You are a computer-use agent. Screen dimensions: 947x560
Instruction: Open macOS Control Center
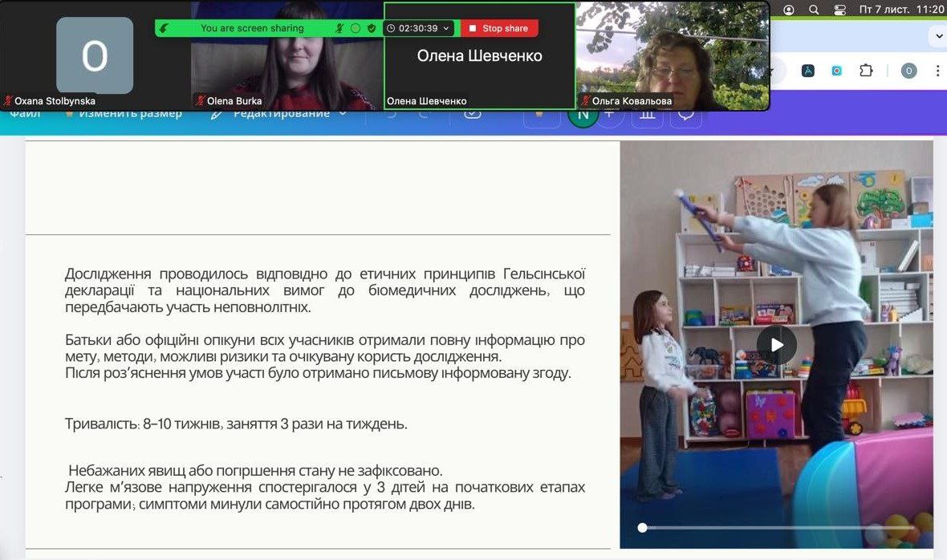pyautogui.click(x=839, y=10)
